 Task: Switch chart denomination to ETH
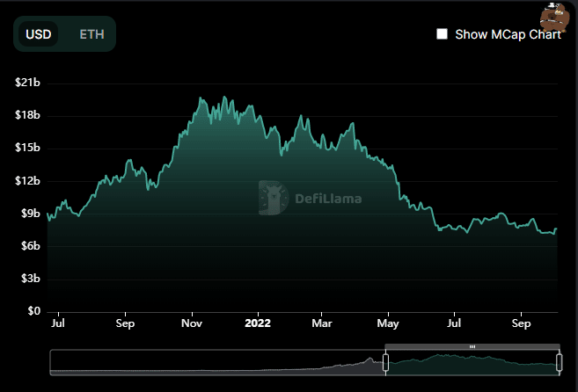click(x=91, y=34)
